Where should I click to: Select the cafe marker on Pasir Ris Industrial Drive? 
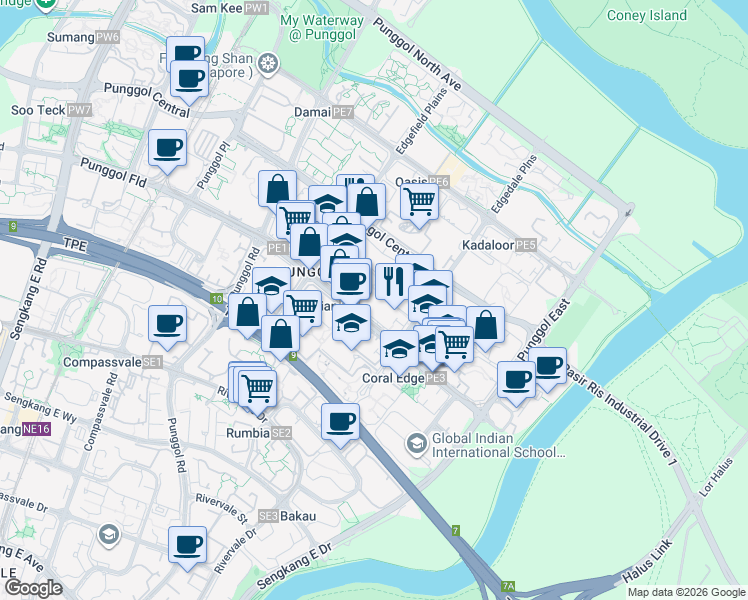pyautogui.click(x=548, y=367)
